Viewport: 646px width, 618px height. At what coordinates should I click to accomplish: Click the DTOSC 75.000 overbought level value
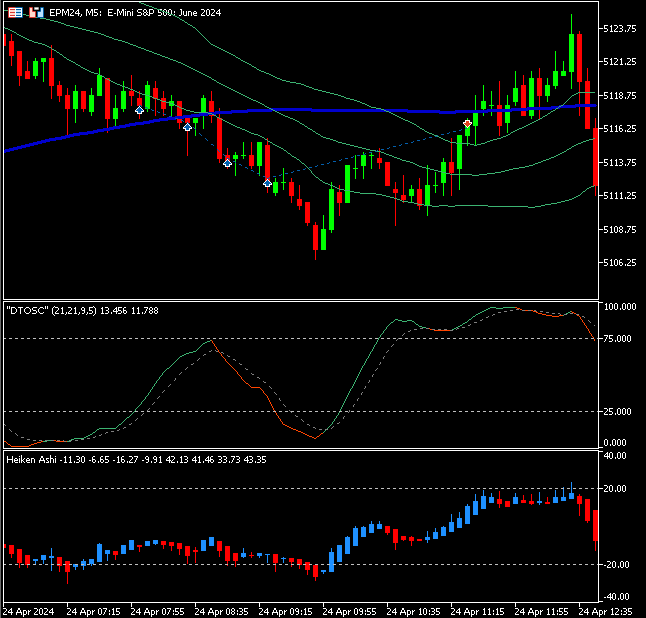pos(617,339)
